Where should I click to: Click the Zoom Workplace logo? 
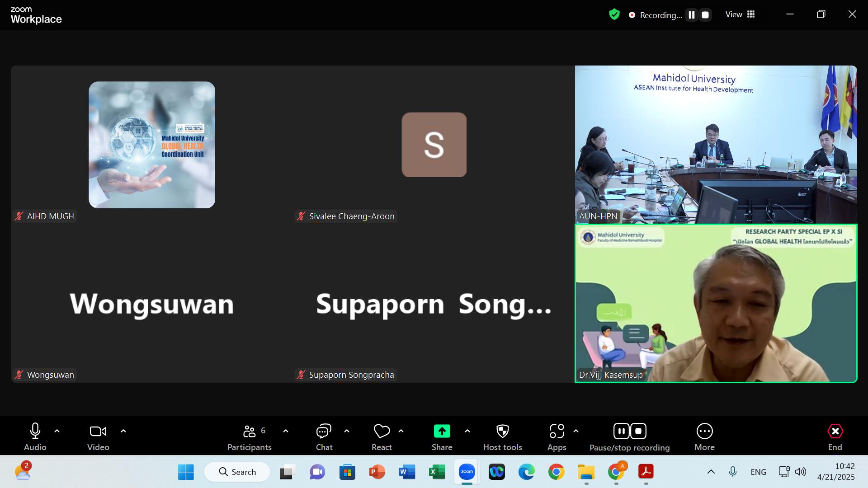pyautogui.click(x=36, y=15)
